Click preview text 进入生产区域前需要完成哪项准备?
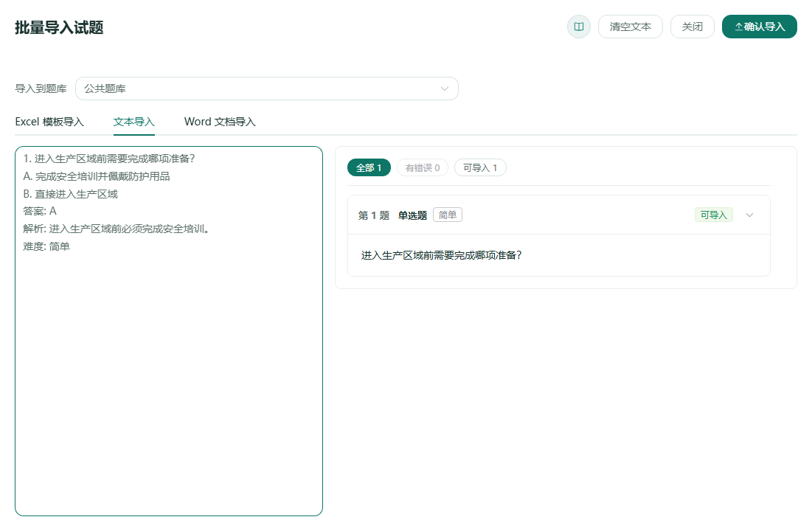The width and height of the screenshot is (812, 531). point(441,255)
